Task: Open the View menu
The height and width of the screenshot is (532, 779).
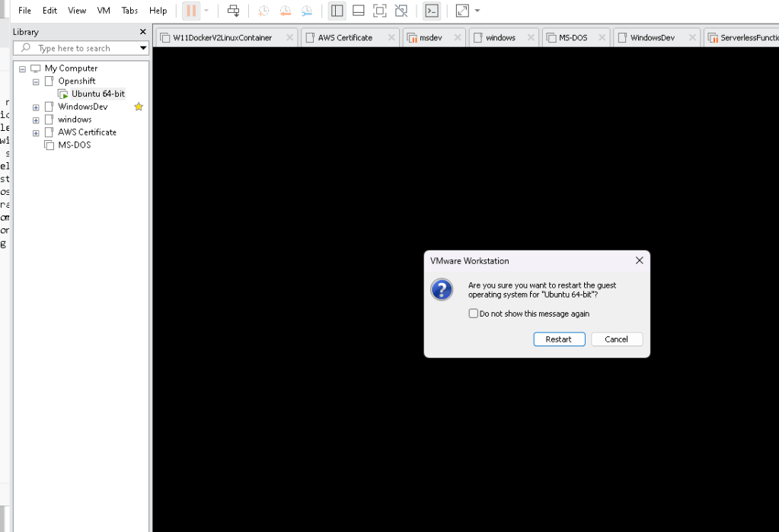Action: (77, 11)
